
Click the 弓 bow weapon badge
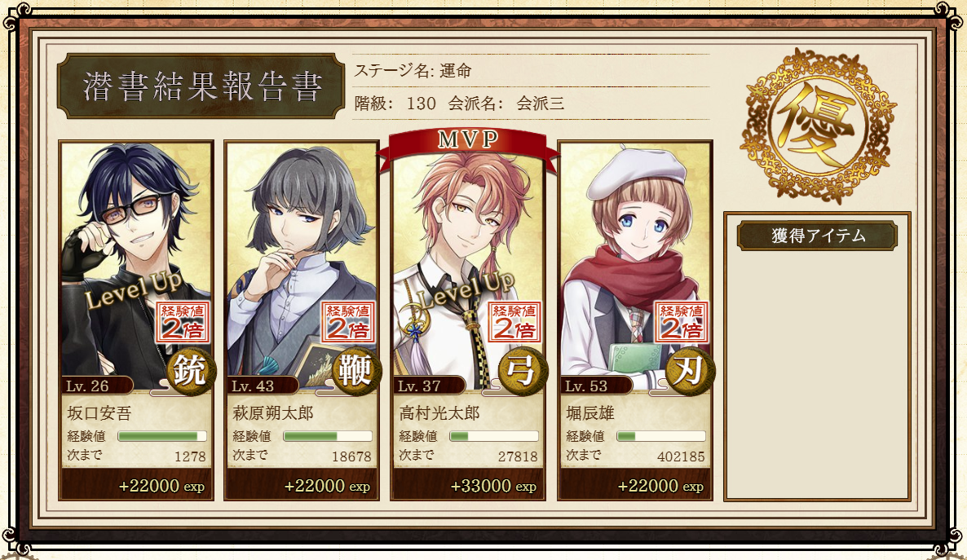[x=523, y=371]
